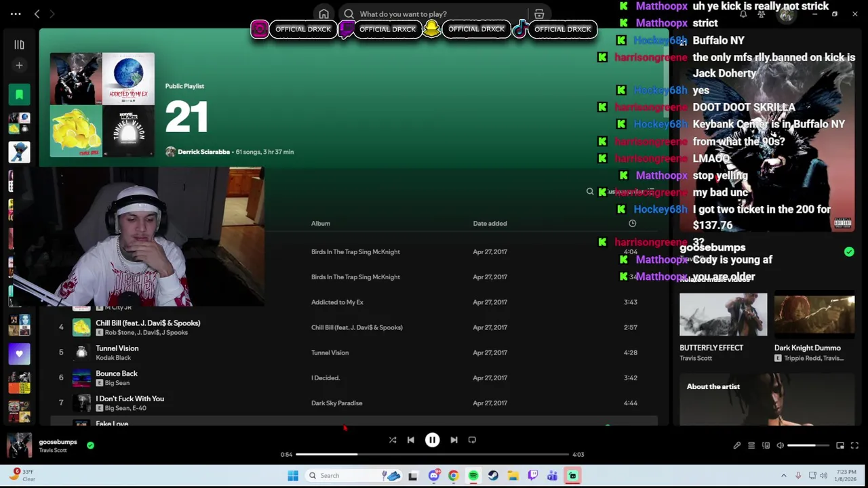The width and height of the screenshot is (868, 488).
Task: Open Browse icon beside search bar
Action: [x=539, y=14]
